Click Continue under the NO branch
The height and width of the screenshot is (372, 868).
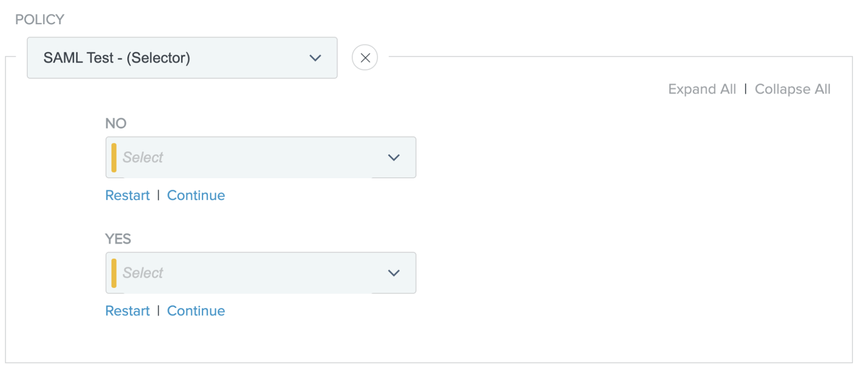196,195
